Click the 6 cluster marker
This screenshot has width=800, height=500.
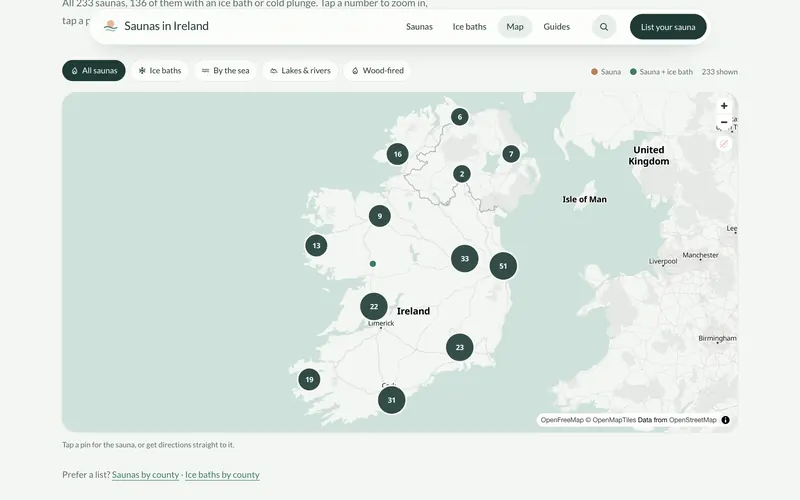[460, 117]
